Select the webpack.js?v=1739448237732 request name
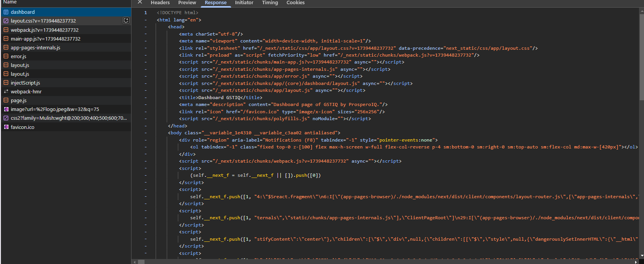This screenshot has width=644, height=264. 44,30
